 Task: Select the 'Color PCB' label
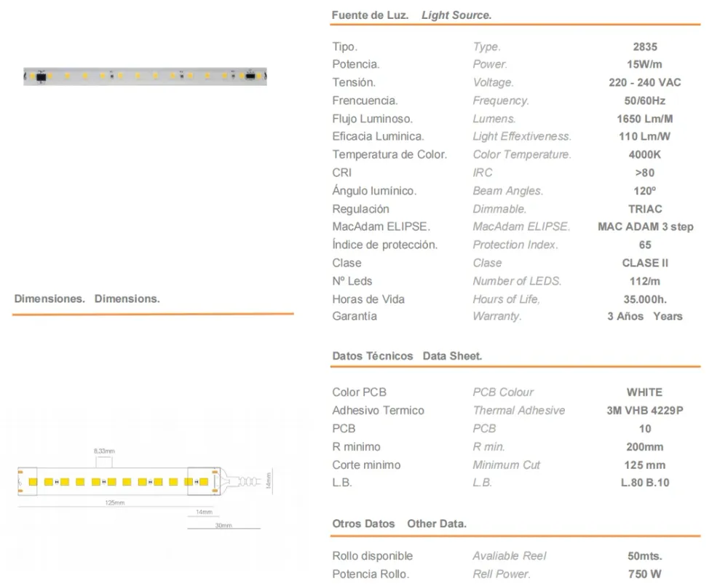click(x=359, y=392)
